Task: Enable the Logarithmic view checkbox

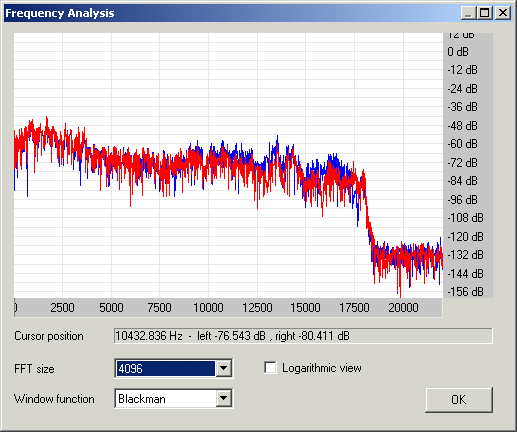Action: (270, 368)
